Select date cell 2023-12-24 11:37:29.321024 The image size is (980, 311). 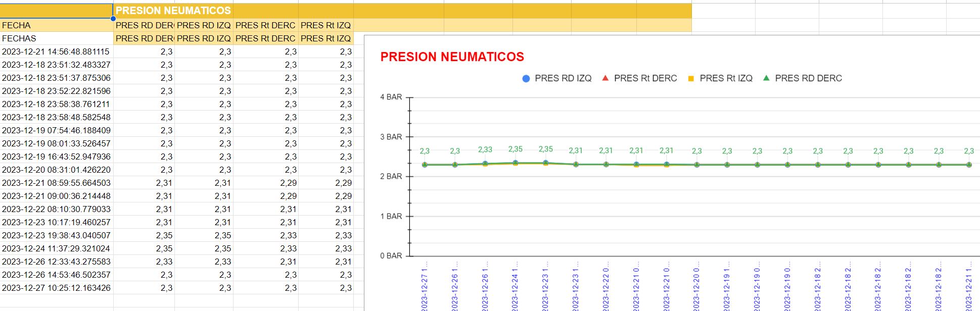56,248
